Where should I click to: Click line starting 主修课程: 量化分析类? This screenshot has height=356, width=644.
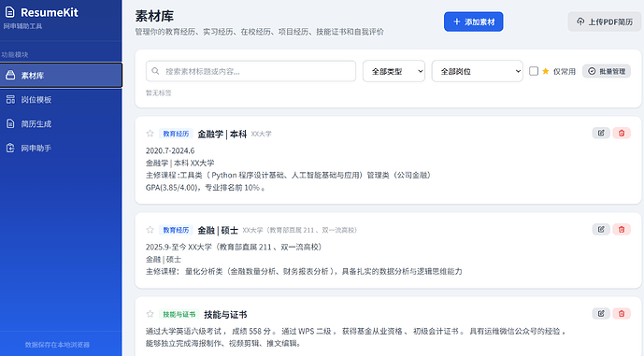point(304,271)
